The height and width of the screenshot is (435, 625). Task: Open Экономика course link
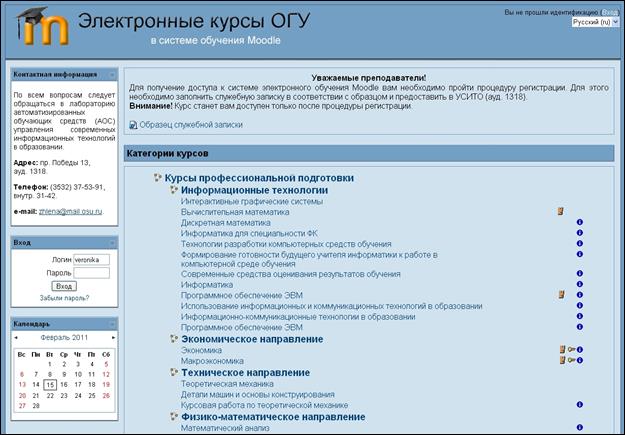click(201, 350)
